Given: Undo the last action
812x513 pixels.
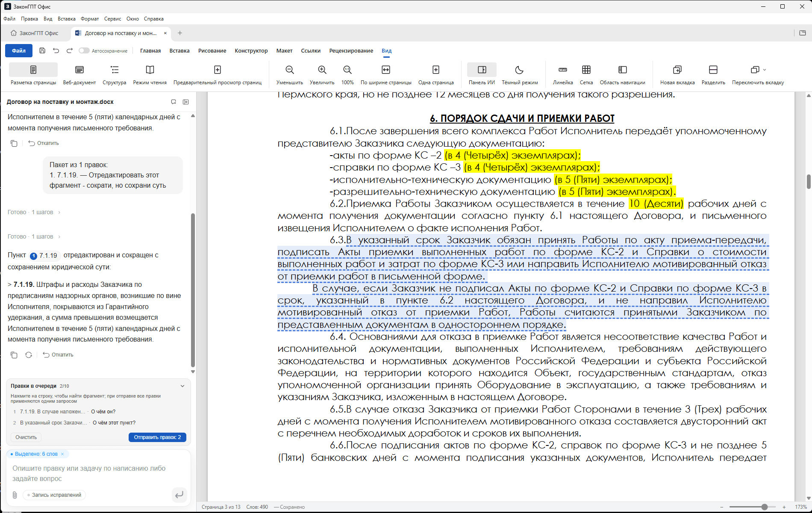Looking at the screenshot, I should click(x=56, y=50).
